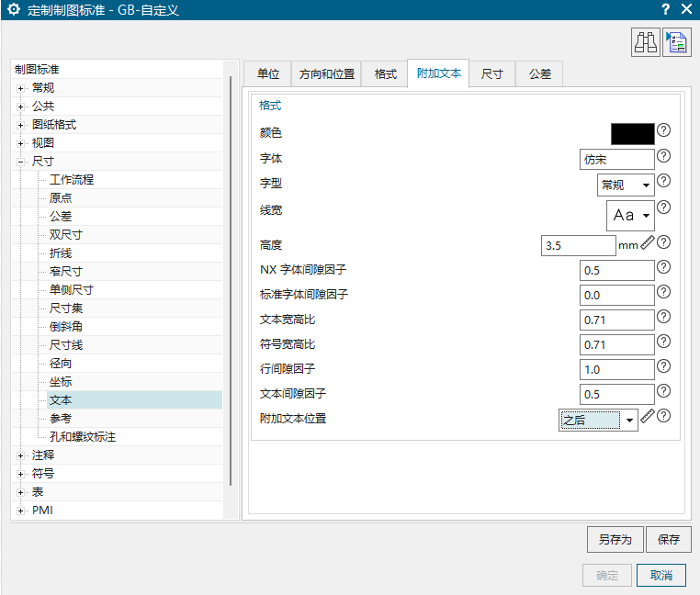Click the 行间隙因子 1.0 field
700x595 pixels.
[x=616, y=370]
